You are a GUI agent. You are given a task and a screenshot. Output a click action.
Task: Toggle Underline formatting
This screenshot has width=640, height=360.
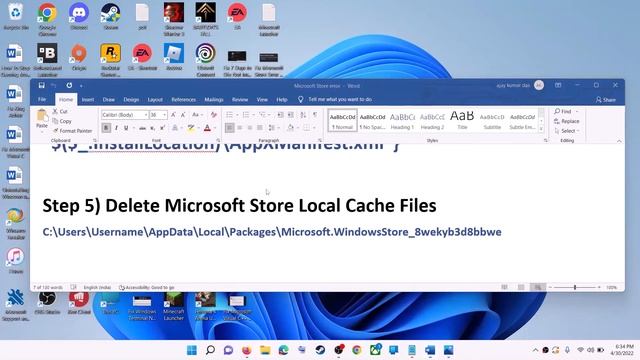126,128
